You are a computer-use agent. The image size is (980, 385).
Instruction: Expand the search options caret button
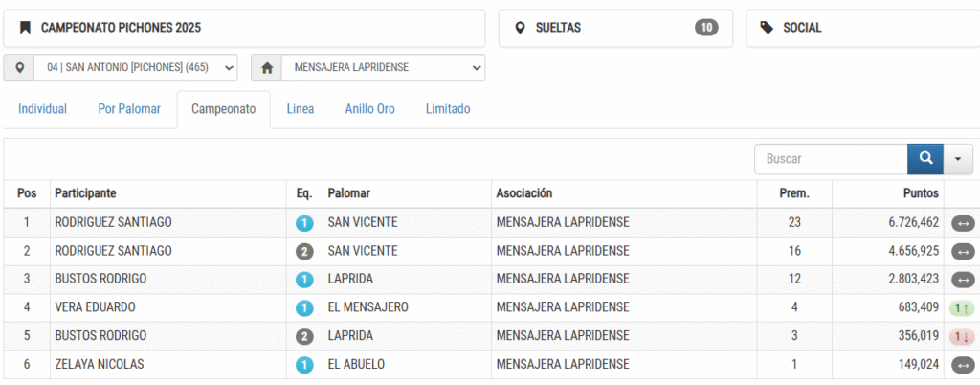pyautogui.click(x=958, y=159)
